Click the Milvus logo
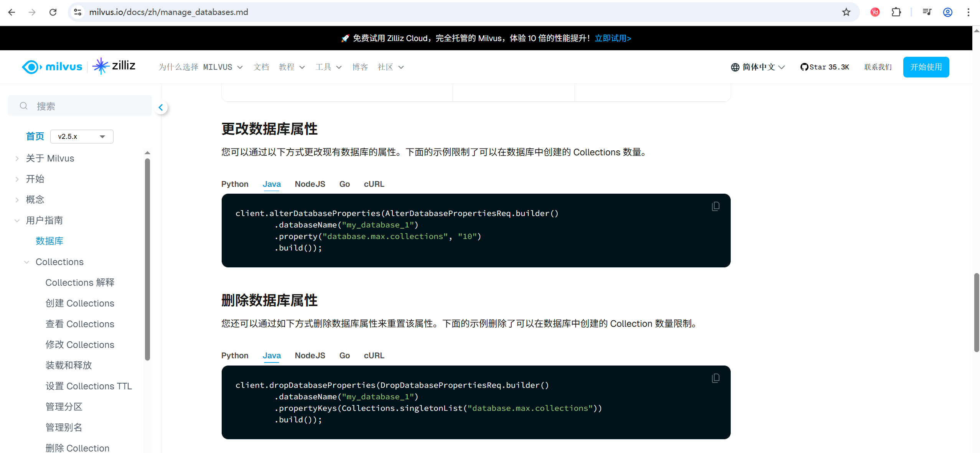 (x=52, y=67)
